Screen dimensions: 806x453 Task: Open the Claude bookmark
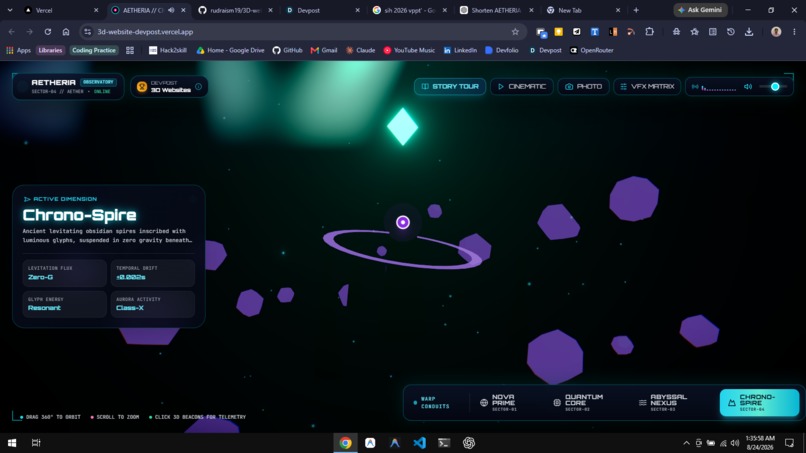(x=360, y=50)
